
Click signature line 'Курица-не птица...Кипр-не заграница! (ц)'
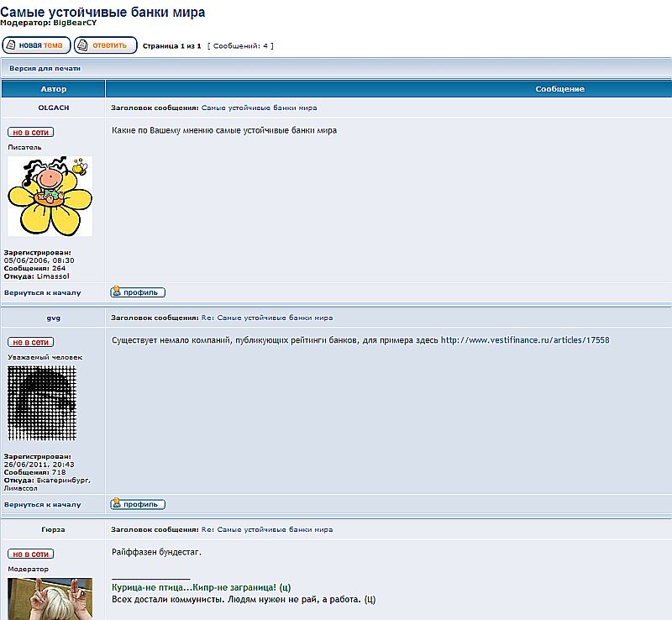(x=202, y=587)
